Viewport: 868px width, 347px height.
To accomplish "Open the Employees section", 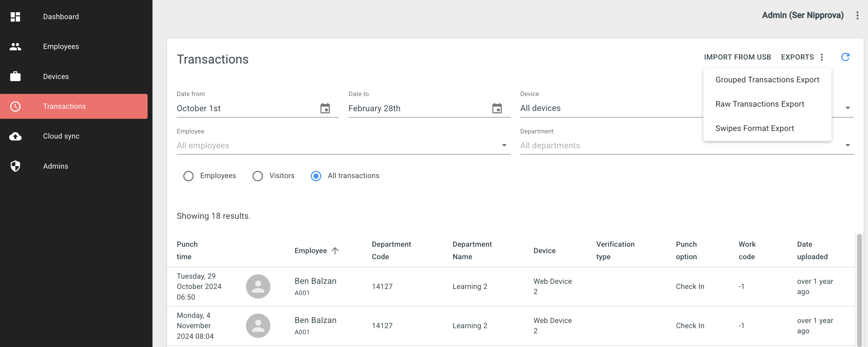I will (x=74, y=46).
